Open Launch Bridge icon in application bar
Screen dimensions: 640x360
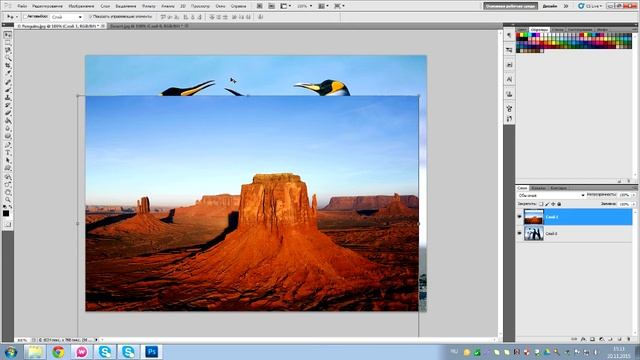pos(260,6)
